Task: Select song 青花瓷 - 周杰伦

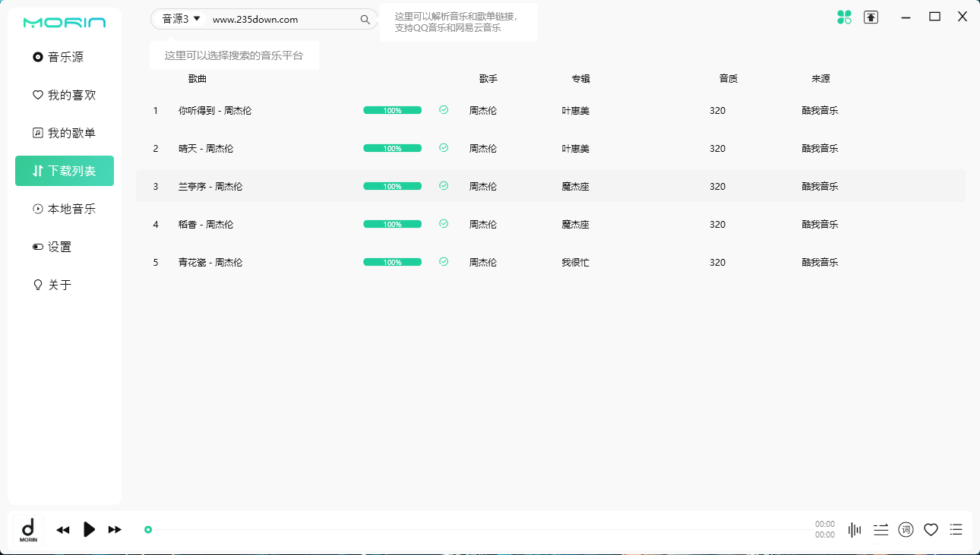Action: click(x=210, y=263)
